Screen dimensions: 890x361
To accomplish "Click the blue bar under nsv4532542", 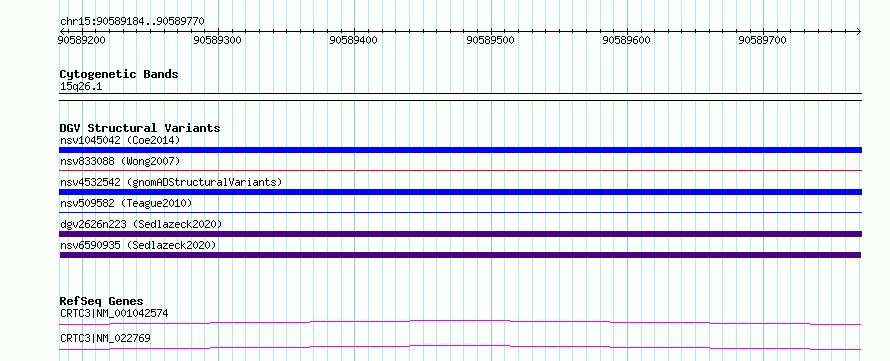I will 460,192.
